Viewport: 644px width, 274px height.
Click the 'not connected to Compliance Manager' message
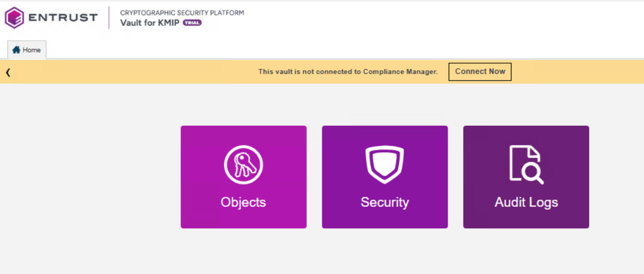click(348, 72)
